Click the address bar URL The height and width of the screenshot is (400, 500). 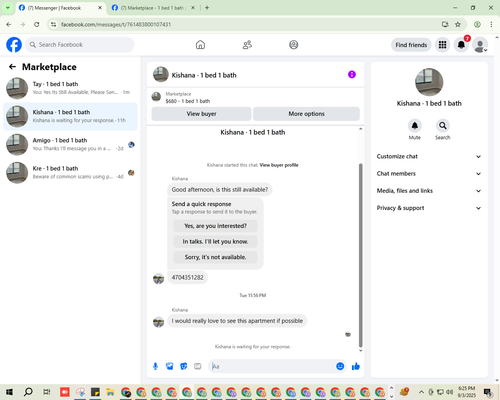116,24
